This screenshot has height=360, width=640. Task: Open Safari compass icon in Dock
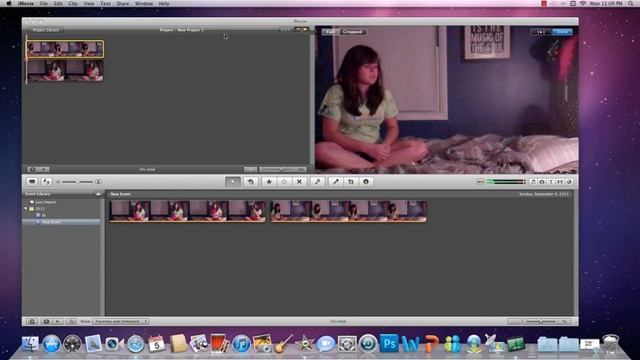[x=136, y=344]
